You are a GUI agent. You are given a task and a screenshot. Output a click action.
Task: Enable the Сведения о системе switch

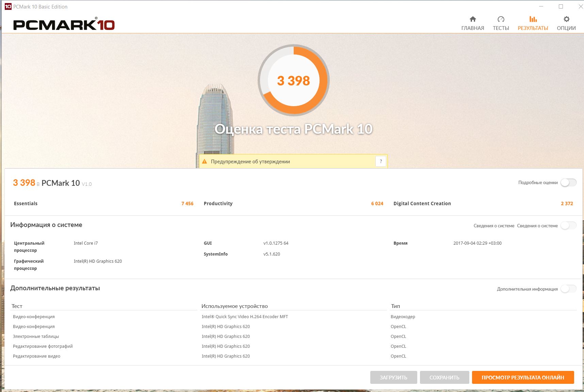(568, 226)
